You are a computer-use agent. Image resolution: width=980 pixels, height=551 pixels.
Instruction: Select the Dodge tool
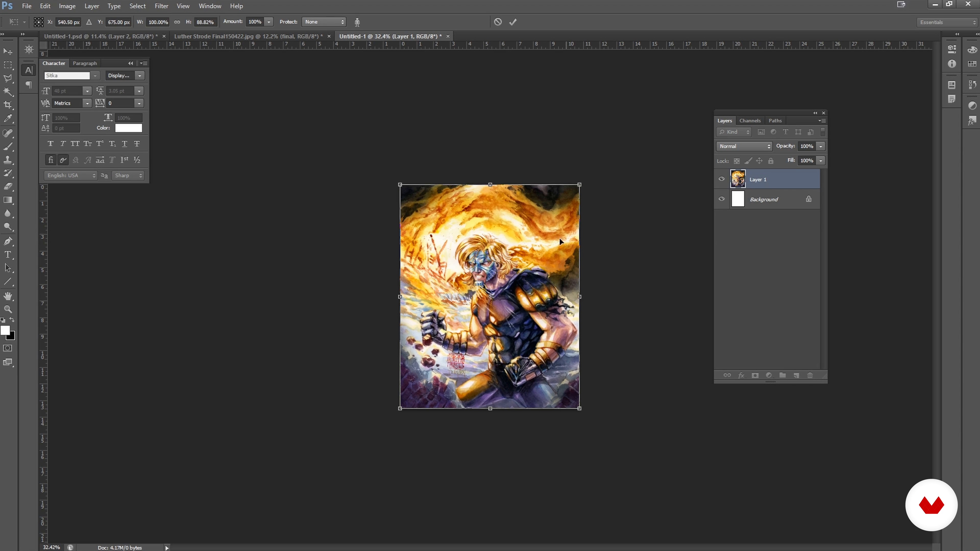(x=8, y=227)
